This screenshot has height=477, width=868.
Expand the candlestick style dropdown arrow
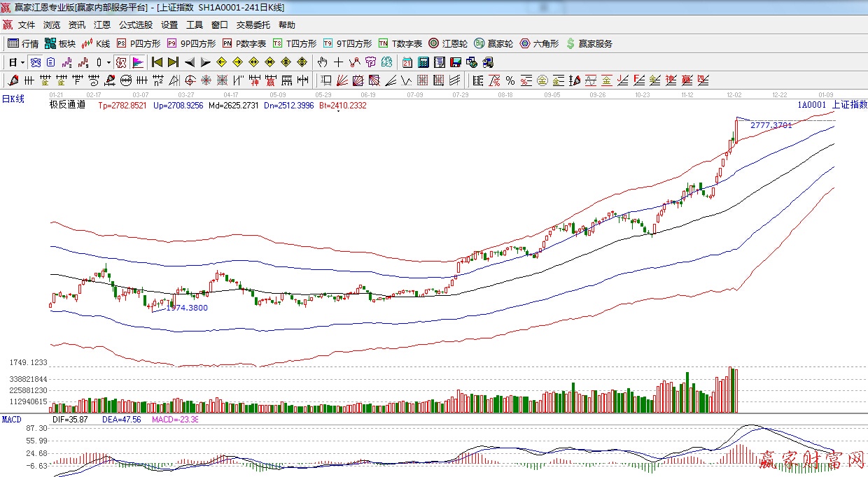coord(108,62)
